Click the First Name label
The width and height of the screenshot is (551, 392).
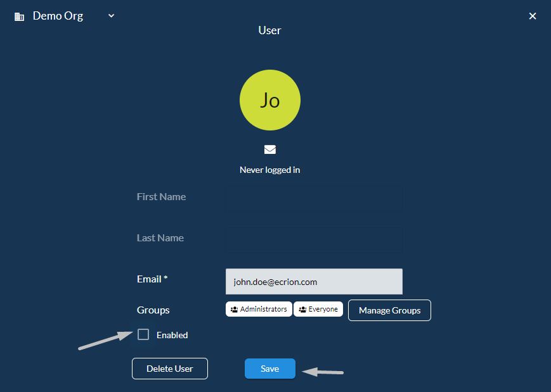coord(161,196)
